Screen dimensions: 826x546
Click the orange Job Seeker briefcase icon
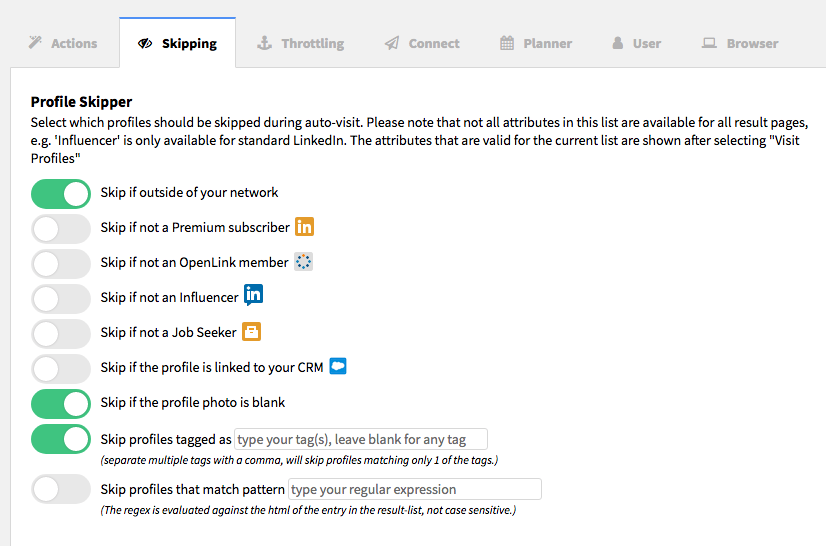(x=251, y=332)
